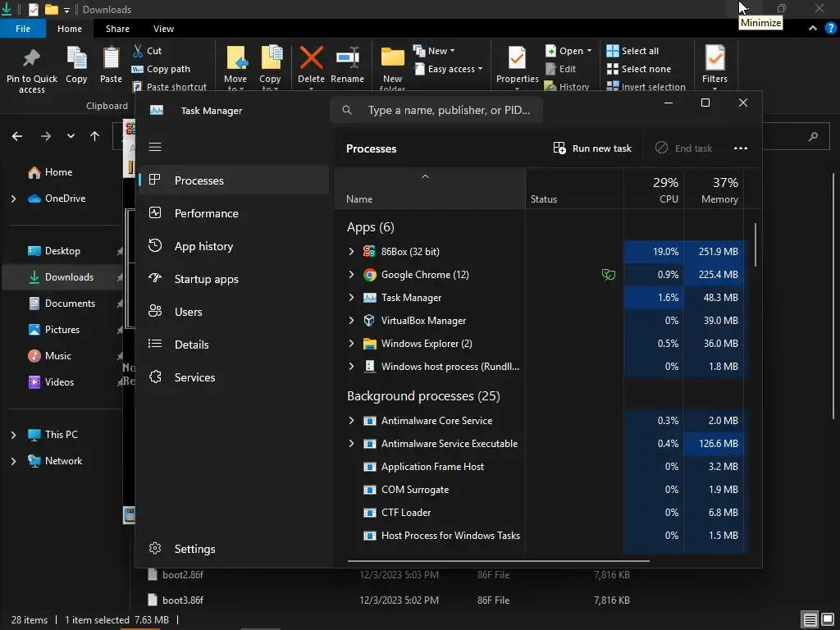The image size is (840, 630).
Task: Expand the OneDrive tree node
Action: point(13,199)
